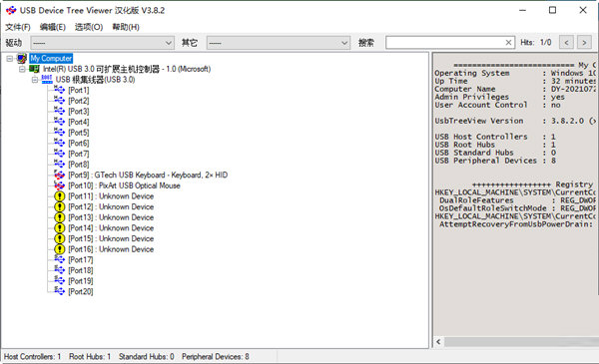Click the details pane horizontal scrollbar track

pos(521,341)
